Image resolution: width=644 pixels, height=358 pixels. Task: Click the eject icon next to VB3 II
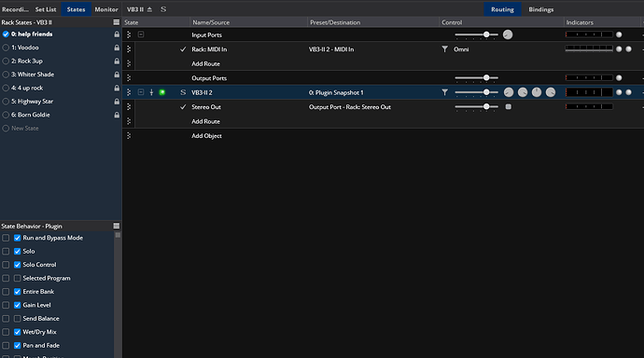(x=149, y=9)
